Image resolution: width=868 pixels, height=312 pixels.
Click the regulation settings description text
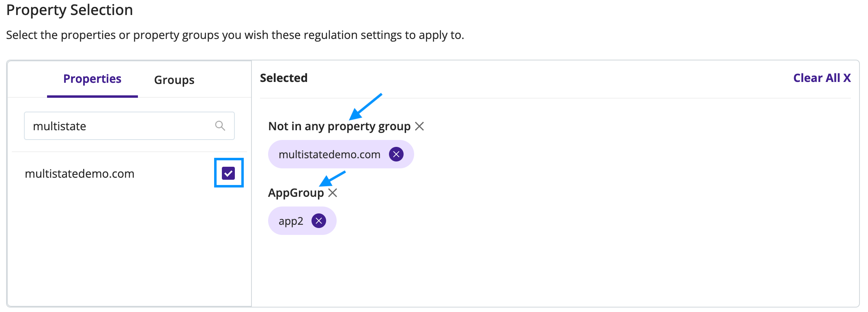tap(235, 35)
